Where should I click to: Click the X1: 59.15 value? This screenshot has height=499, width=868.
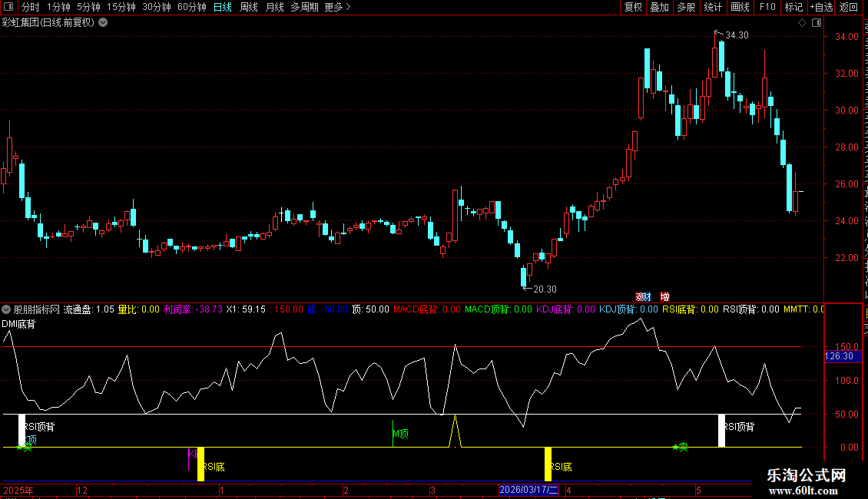point(246,309)
